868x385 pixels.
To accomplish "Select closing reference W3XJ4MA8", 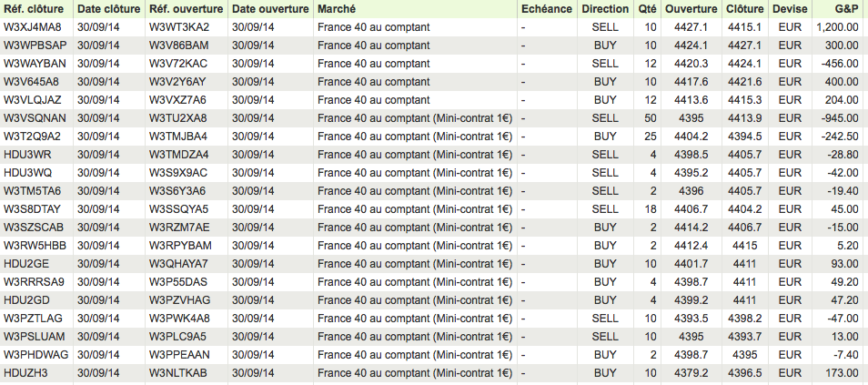I will point(33,26).
